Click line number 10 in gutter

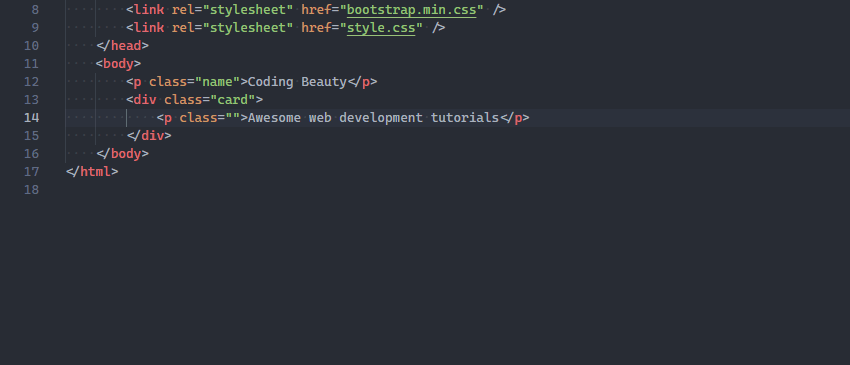(31, 46)
